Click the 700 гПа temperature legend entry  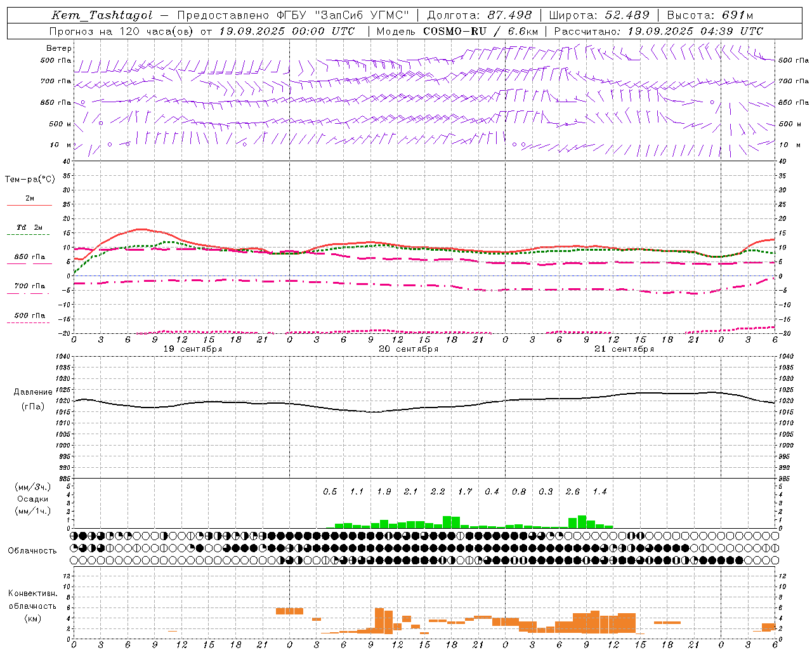point(30,286)
